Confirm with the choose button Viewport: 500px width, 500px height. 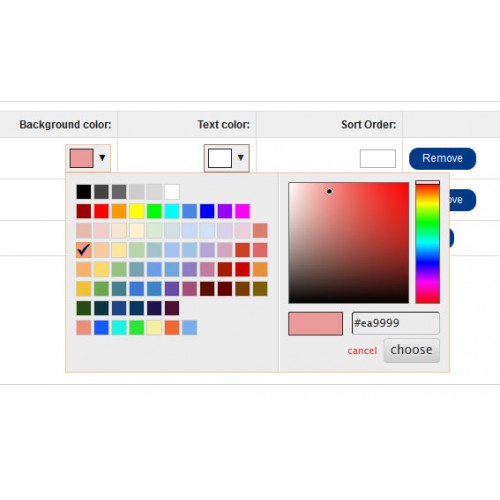pyautogui.click(x=412, y=350)
